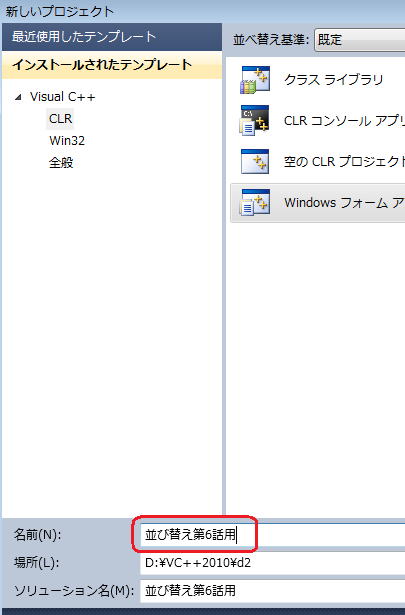The height and width of the screenshot is (615, 405).
Task: Click the 名前(N) input field
Action: point(272,535)
